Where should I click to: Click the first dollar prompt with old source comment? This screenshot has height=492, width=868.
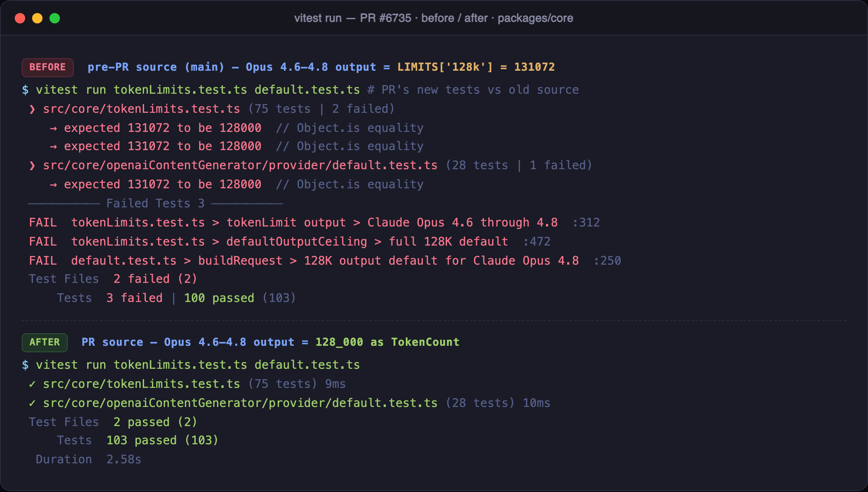tap(26, 90)
